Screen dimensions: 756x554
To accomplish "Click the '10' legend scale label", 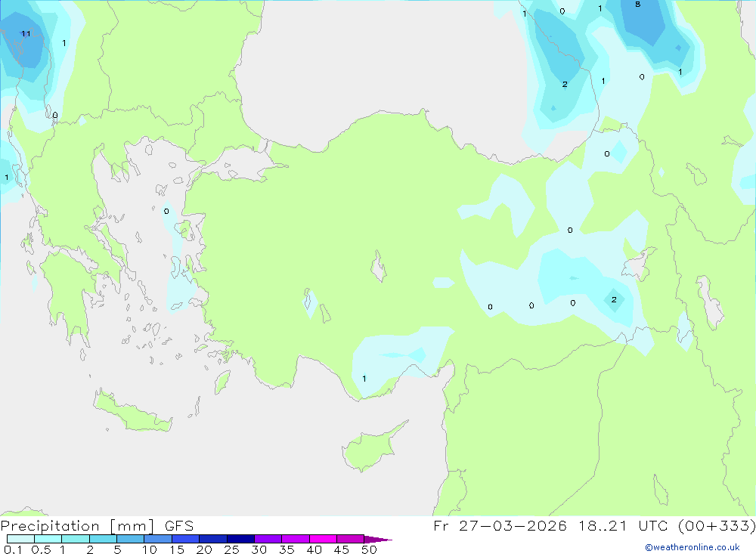I will tap(150, 549).
